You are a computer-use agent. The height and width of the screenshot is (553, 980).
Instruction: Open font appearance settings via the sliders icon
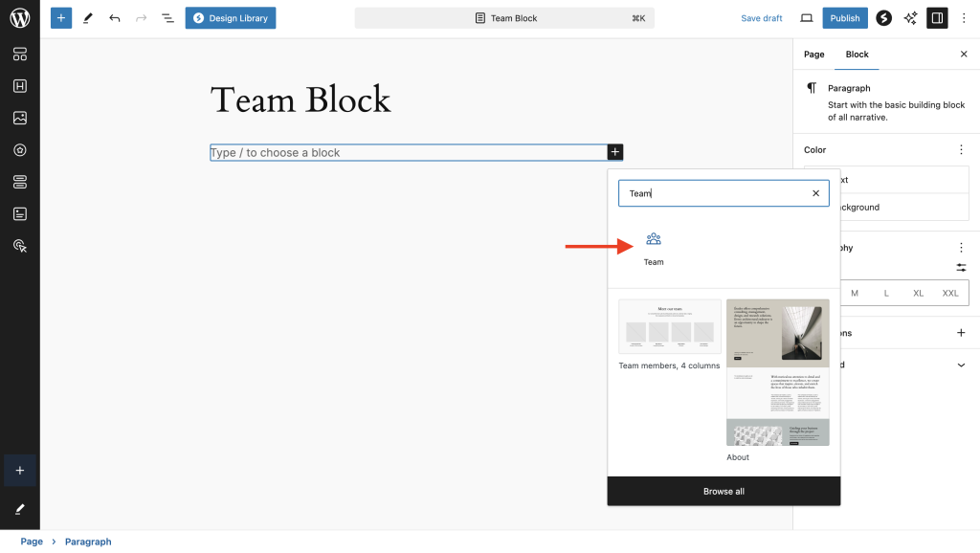pyautogui.click(x=961, y=268)
